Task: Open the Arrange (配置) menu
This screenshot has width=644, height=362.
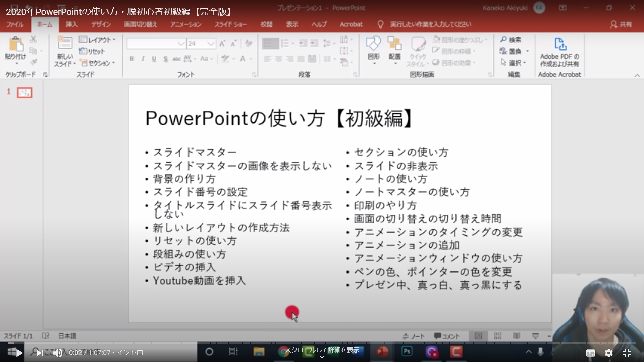Action: (x=394, y=50)
